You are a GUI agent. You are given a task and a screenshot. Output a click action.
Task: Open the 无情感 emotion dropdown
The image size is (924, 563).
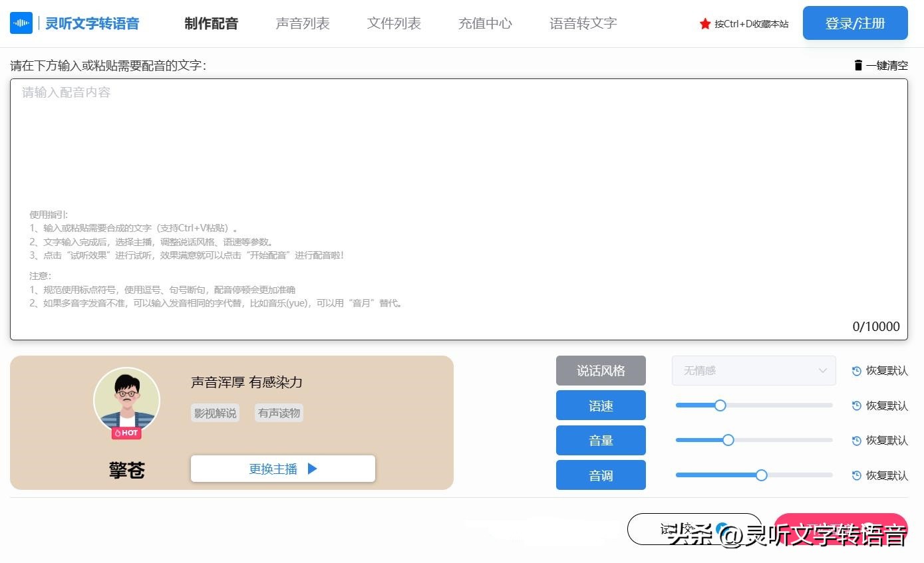(x=753, y=370)
